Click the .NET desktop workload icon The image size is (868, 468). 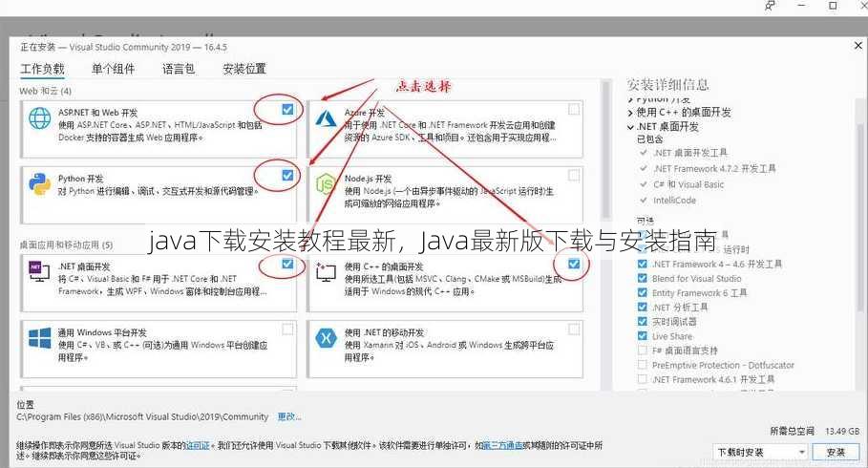tap(39, 271)
